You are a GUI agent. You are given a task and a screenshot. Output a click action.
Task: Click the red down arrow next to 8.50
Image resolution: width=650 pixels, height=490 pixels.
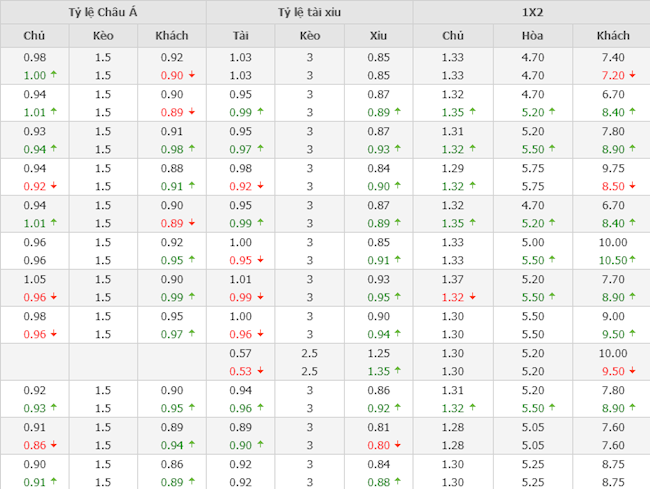tap(633, 186)
